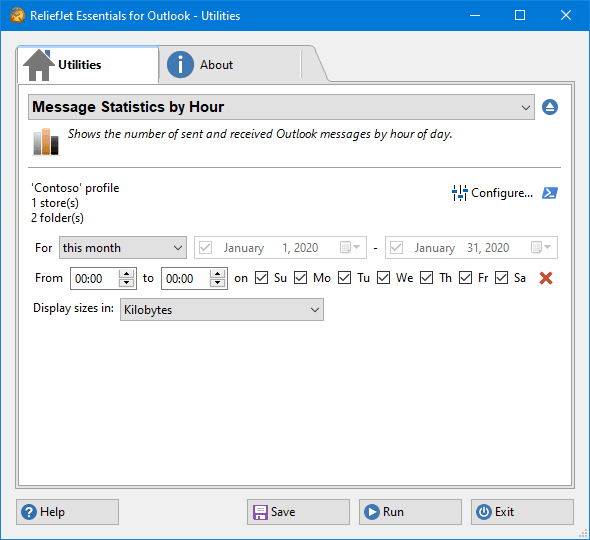Click the bar chart statistics icon

46,141
